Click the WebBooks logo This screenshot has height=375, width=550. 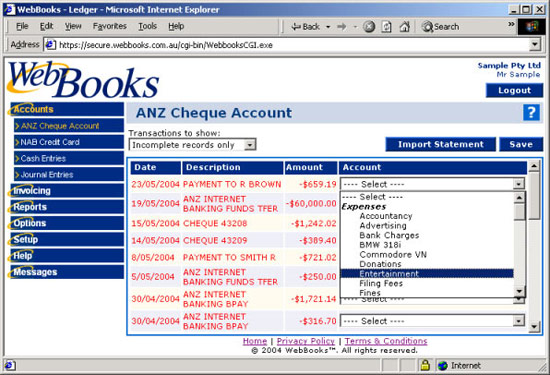click(83, 80)
